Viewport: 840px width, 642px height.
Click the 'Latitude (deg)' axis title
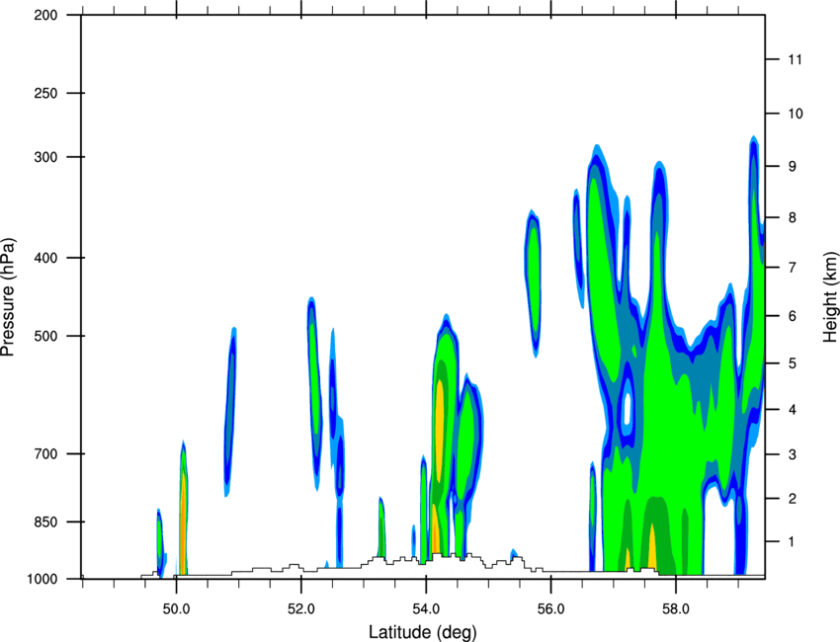[422, 632]
